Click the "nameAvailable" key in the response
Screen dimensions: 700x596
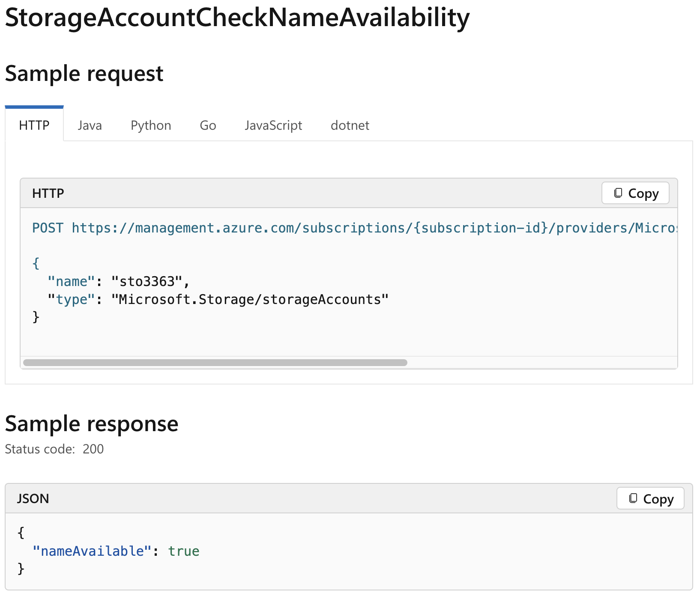click(92, 551)
